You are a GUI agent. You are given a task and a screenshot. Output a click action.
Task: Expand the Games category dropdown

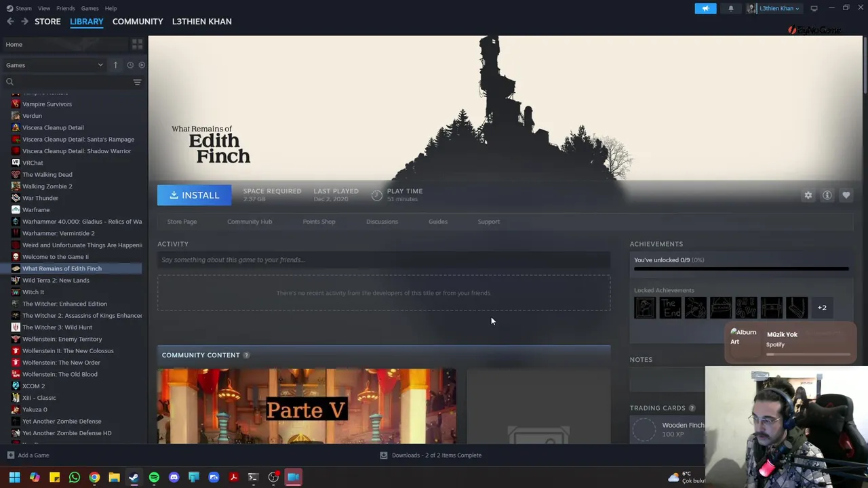(54, 65)
